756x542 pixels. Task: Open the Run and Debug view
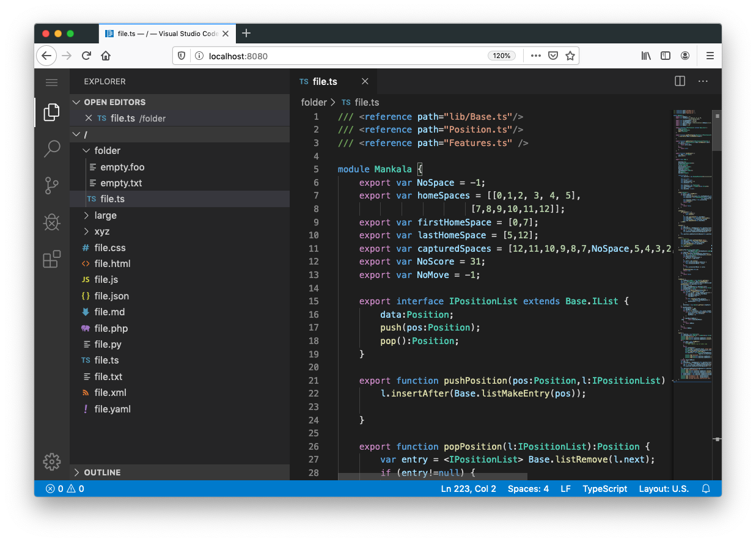pyautogui.click(x=52, y=222)
